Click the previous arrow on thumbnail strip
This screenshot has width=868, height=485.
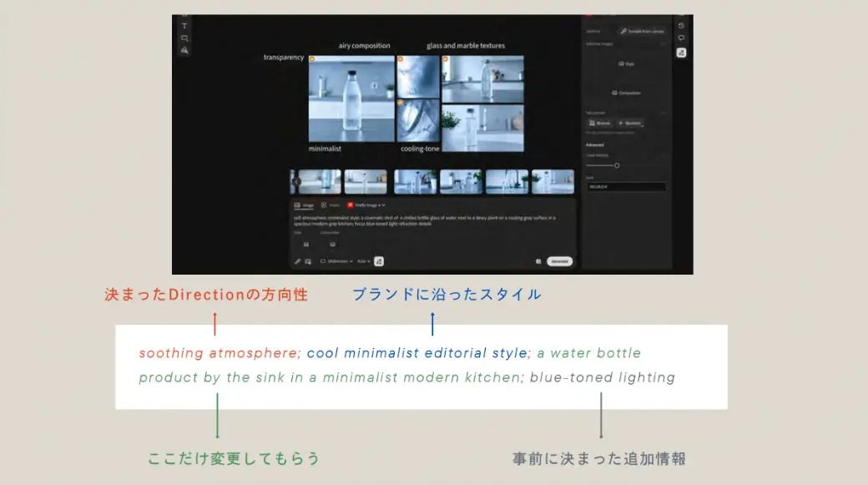(x=297, y=182)
